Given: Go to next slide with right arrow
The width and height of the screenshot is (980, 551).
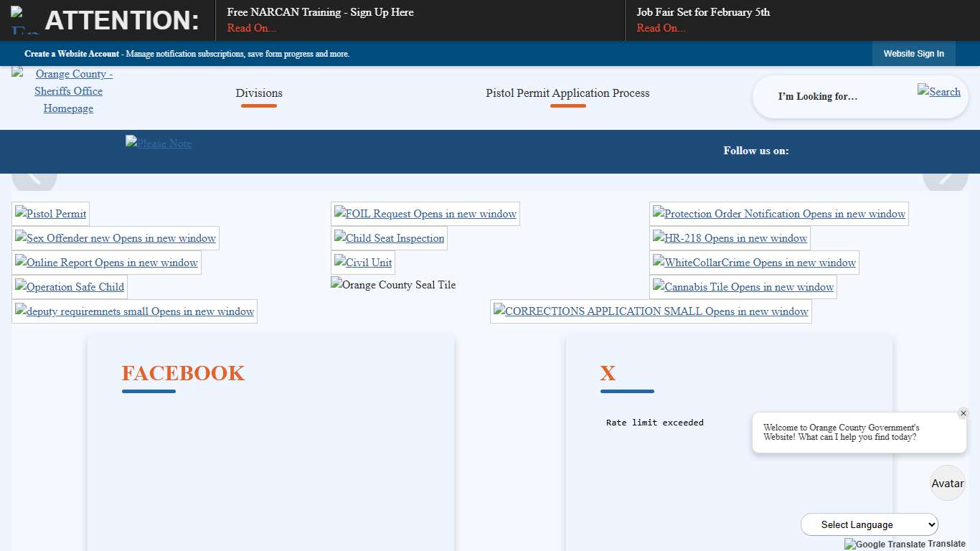Looking at the screenshot, I should (945, 177).
